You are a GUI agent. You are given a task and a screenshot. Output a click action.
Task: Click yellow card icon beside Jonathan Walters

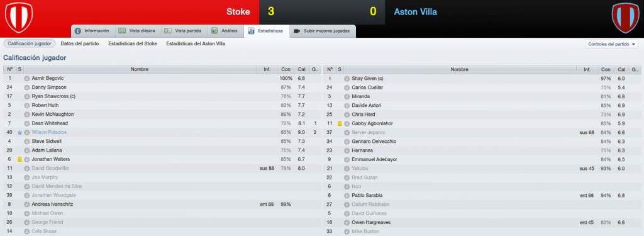click(x=19, y=159)
